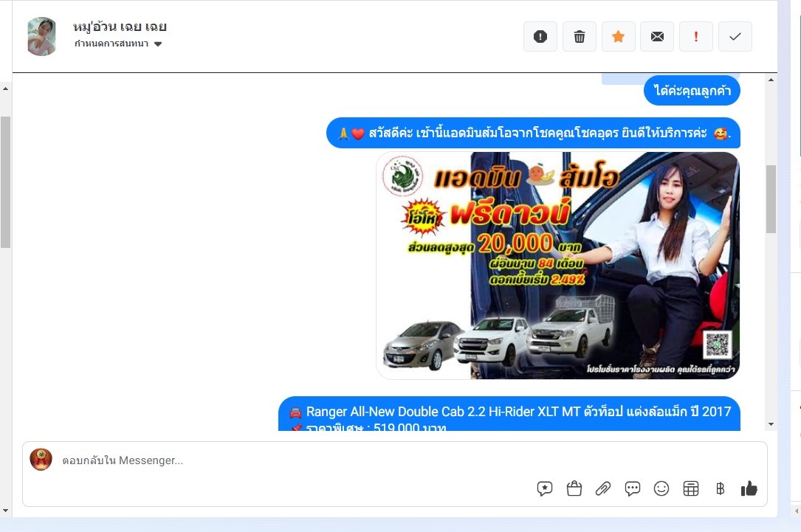The height and width of the screenshot is (532, 801).
Task: Attach a file with paperclip icon
Action: (x=603, y=488)
